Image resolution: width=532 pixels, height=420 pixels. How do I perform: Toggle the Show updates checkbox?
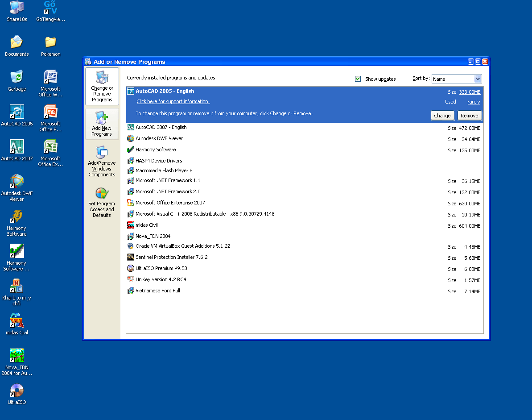pyautogui.click(x=358, y=79)
